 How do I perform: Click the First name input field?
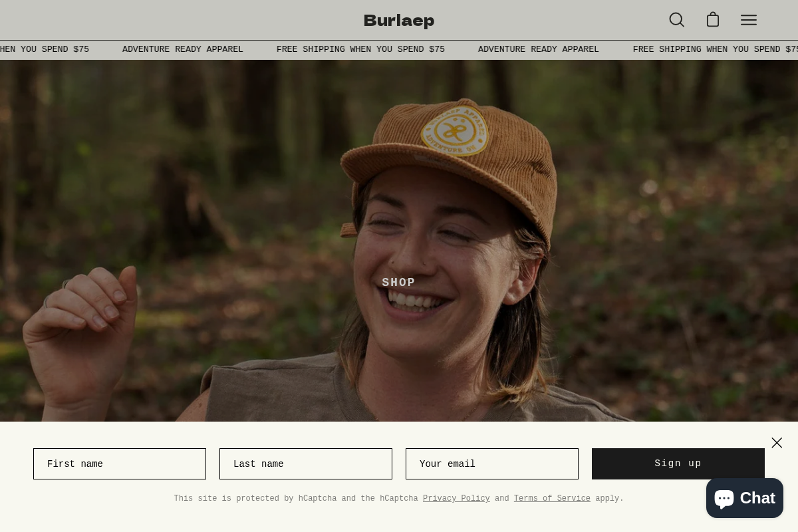120,464
